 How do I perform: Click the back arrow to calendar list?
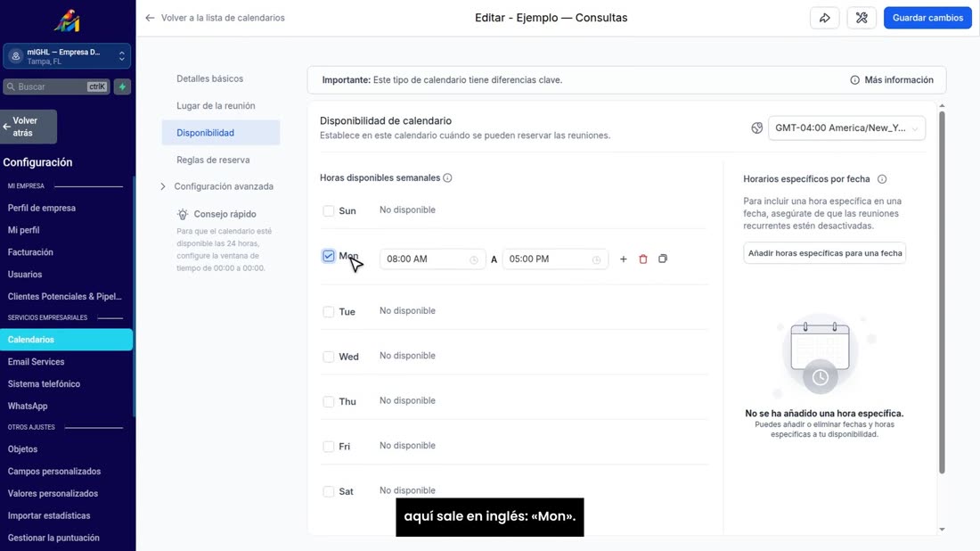[150, 18]
